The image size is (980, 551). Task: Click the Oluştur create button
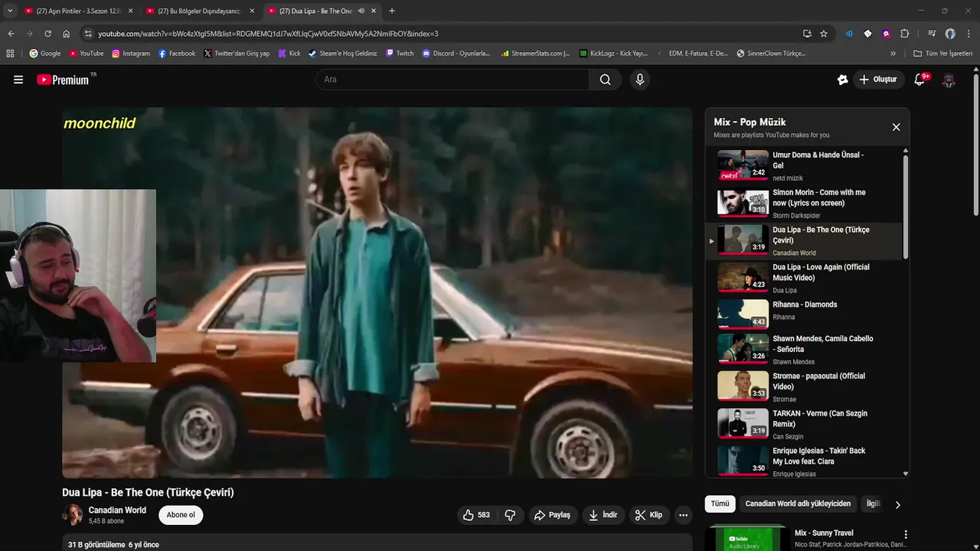tap(878, 80)
